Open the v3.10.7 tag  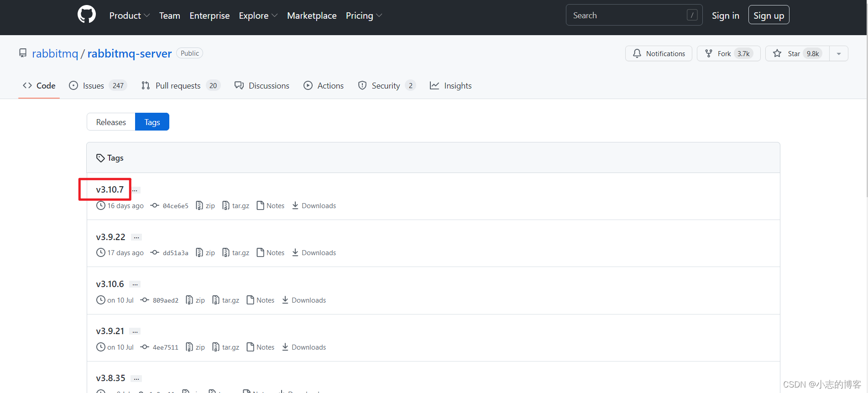click(110, 189)
